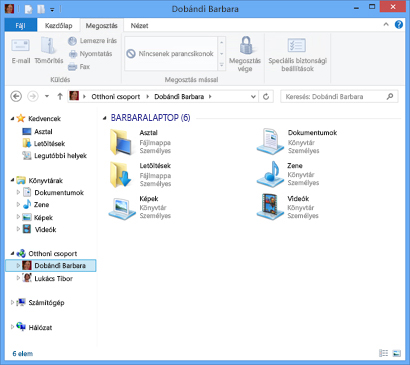The height and width of the screenshot is (365, 410).
Task: Click Dobándi Barbara breadcrumb in address bar
Action: (x=179, y=97)
